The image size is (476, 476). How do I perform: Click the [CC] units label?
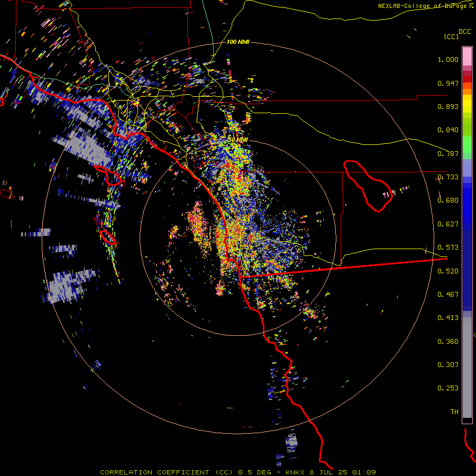coord(451,36)
